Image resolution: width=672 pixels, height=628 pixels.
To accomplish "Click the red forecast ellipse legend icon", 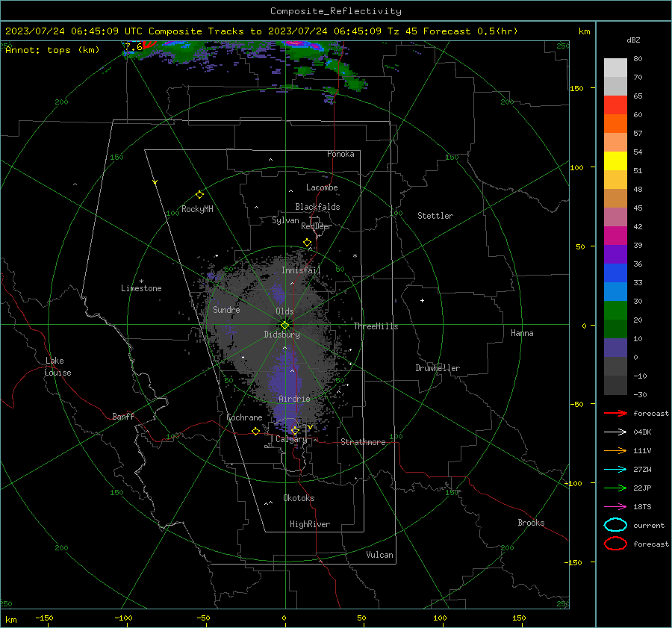I will 615,544.
